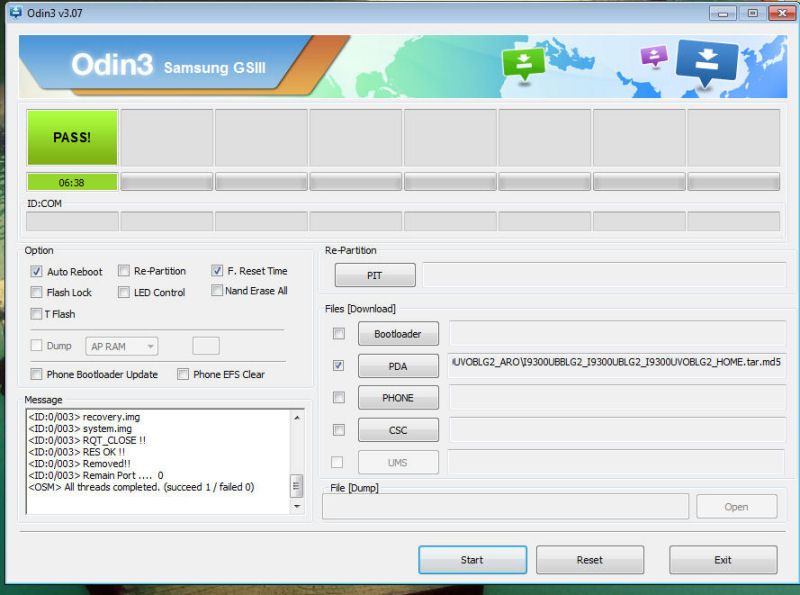This screenshot has height=595, width=800.
Task: Uncheck the Auto Reboot option
Action: point(36,271)
